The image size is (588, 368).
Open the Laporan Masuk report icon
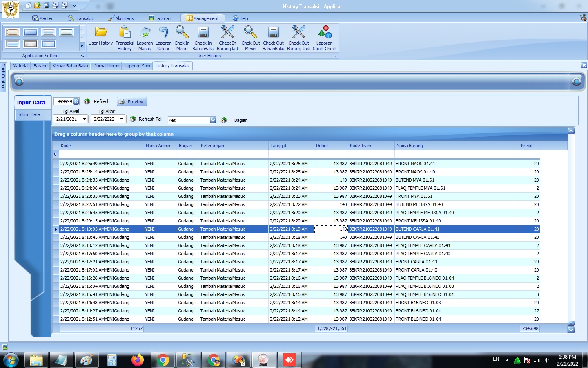[x=145, y=33]
